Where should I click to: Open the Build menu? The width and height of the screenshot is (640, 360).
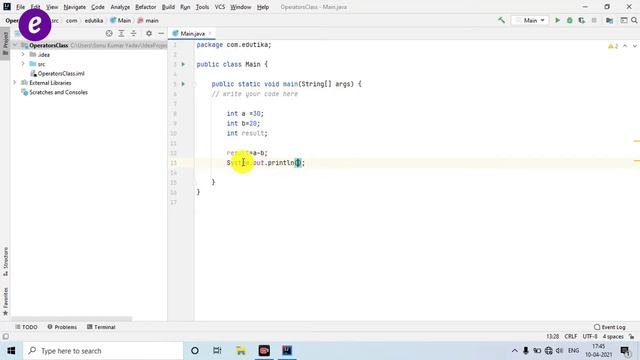point(168,7)
